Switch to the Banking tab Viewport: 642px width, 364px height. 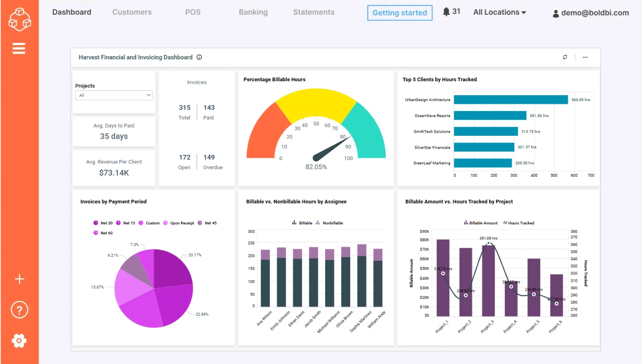coord(253,12)
